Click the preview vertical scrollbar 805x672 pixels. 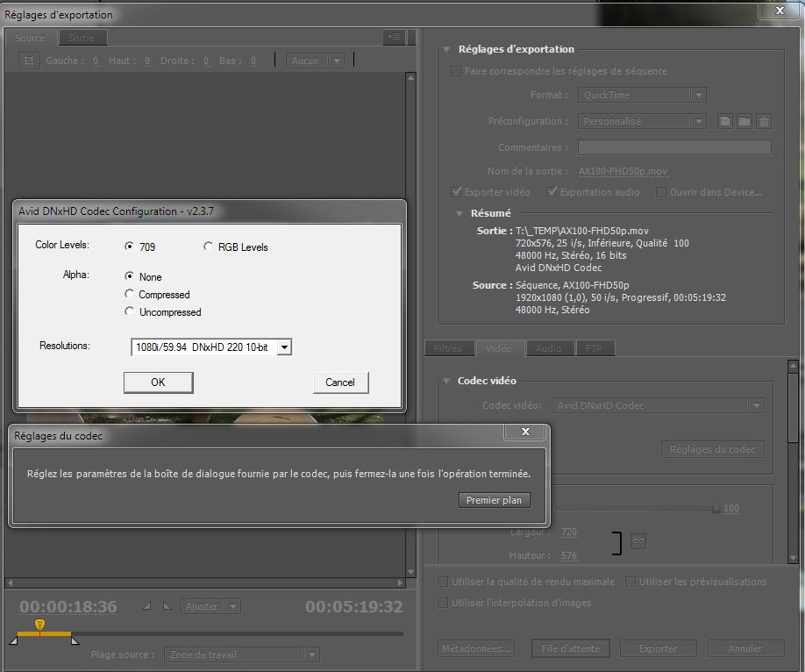[410, 325]
